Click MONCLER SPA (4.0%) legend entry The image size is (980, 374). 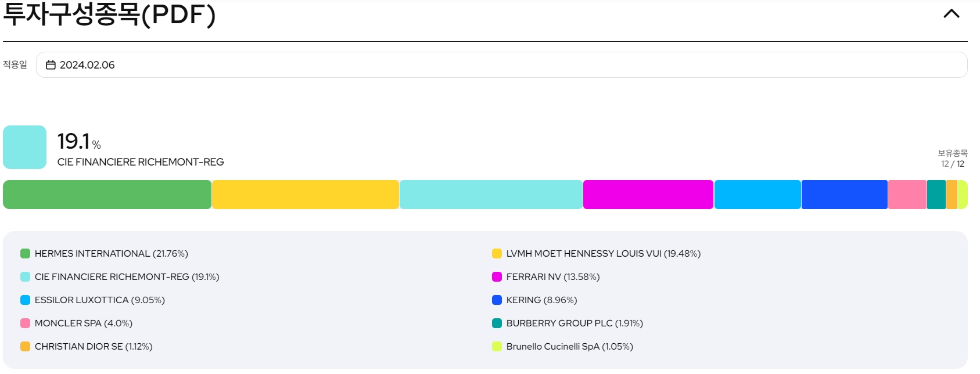point(76,323)
